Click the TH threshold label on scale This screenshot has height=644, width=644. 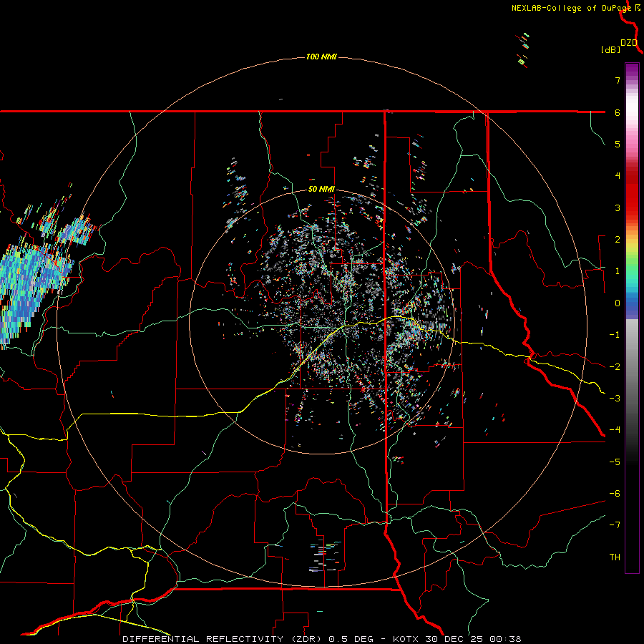coord(615,557)
